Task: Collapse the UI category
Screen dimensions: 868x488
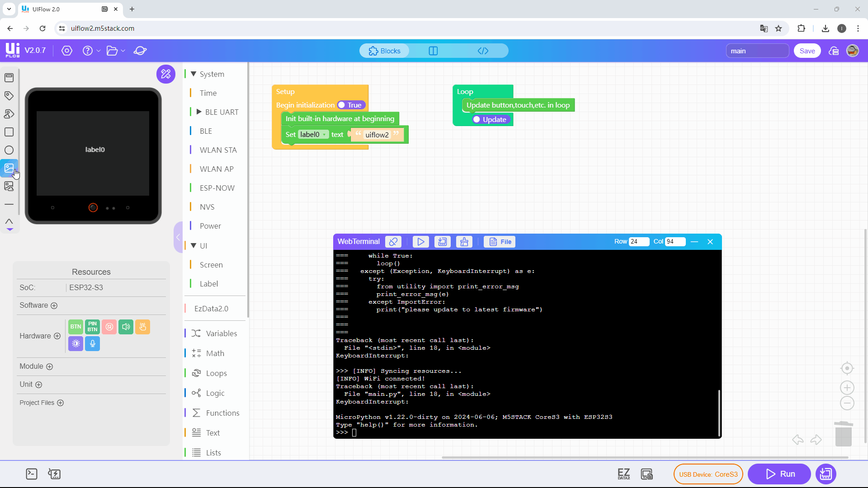Action: (x=193, y=245)
